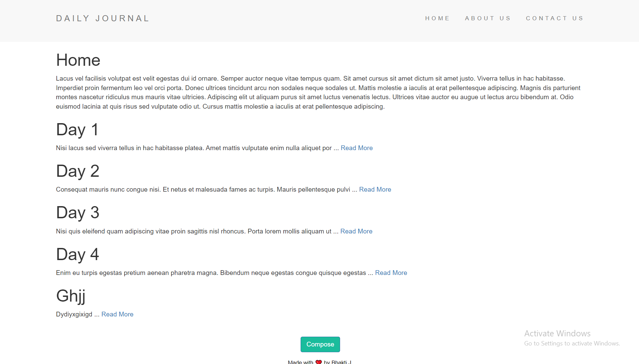Click Read More for Day 1 post
639x364 pixels.
point(357,148)
